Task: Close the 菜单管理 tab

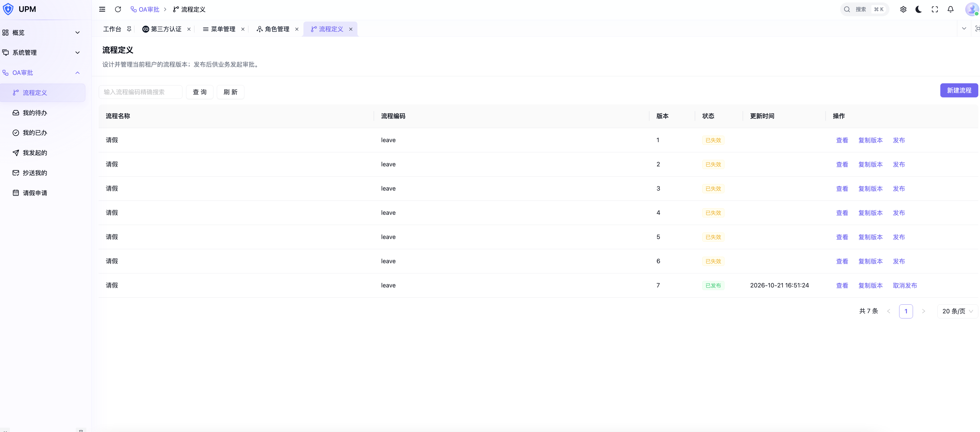Action: [243, 29]
